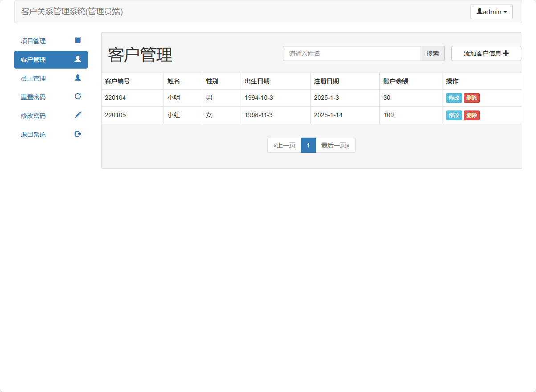Screen dimensions: 536x392
Task: Click the logout icon next to 退出系统
Action: pos(78,134)
